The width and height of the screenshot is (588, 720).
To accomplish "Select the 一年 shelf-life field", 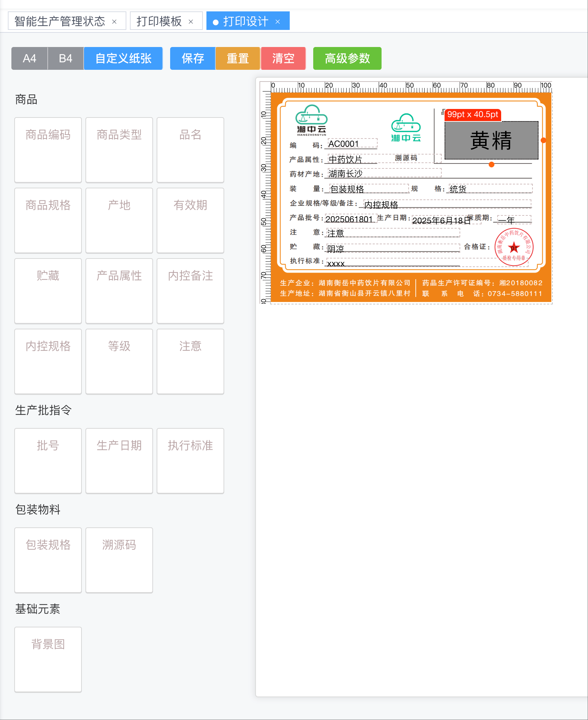I will pos(514,220).
